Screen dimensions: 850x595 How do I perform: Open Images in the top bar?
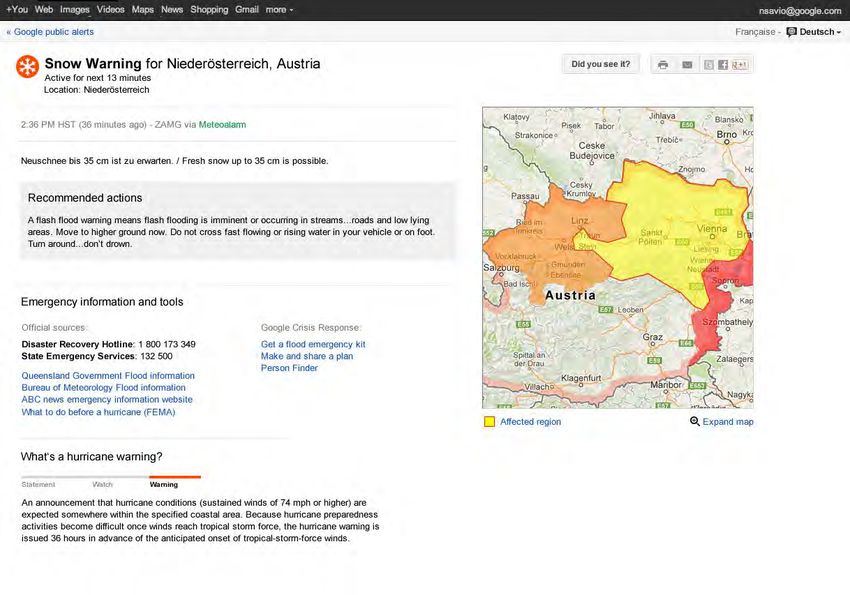pyautogui.click(x=75, y=10)
